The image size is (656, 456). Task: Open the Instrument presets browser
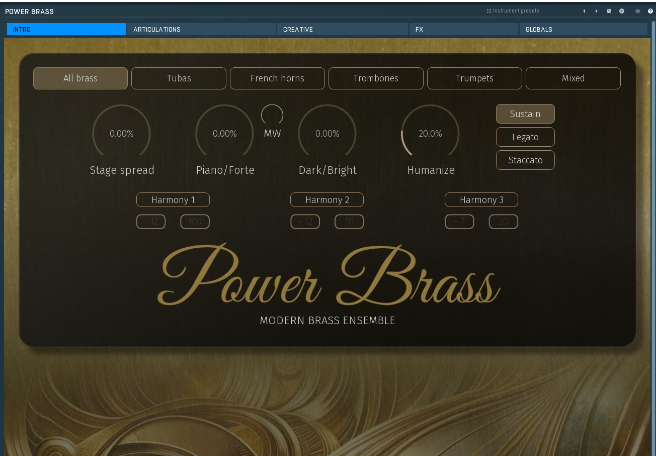[x=513, y=11]
